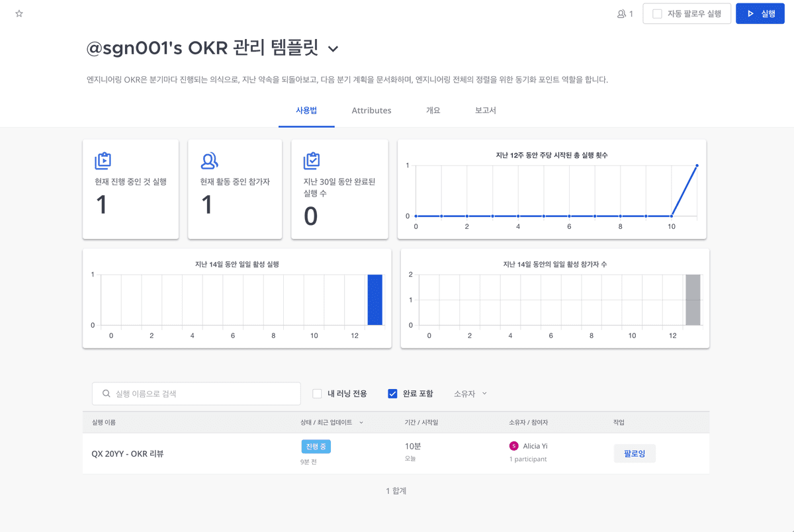The image size is (794, 532).
Task: Click the runs-in-progress playlist icon
Action: [x=103, y=160]
